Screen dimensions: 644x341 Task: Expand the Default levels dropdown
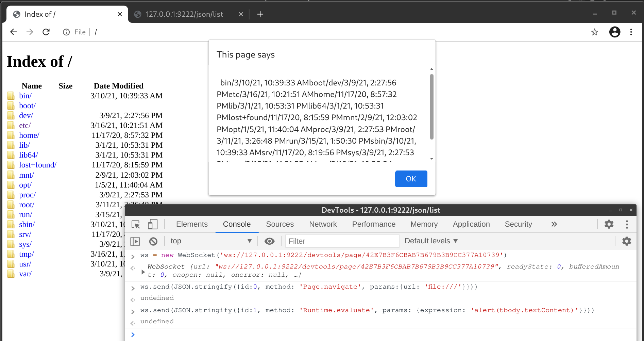pyautogui.click(x=431, y=241)
